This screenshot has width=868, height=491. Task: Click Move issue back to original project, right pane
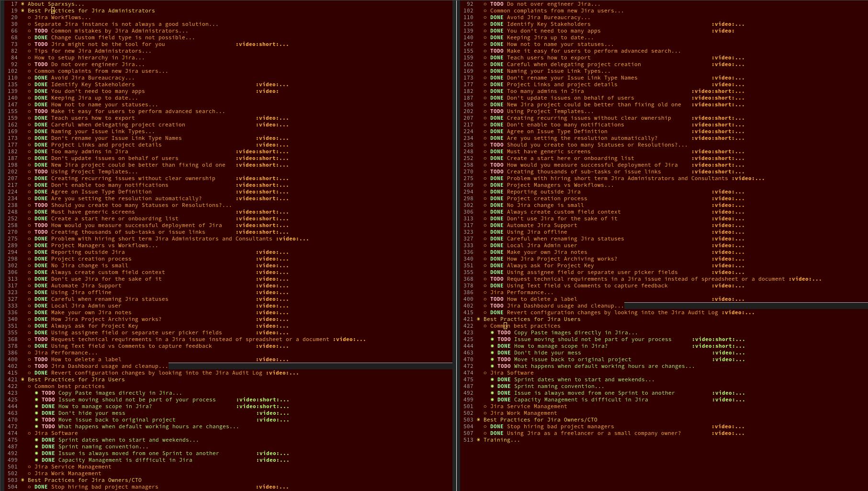tap(573, 359)
